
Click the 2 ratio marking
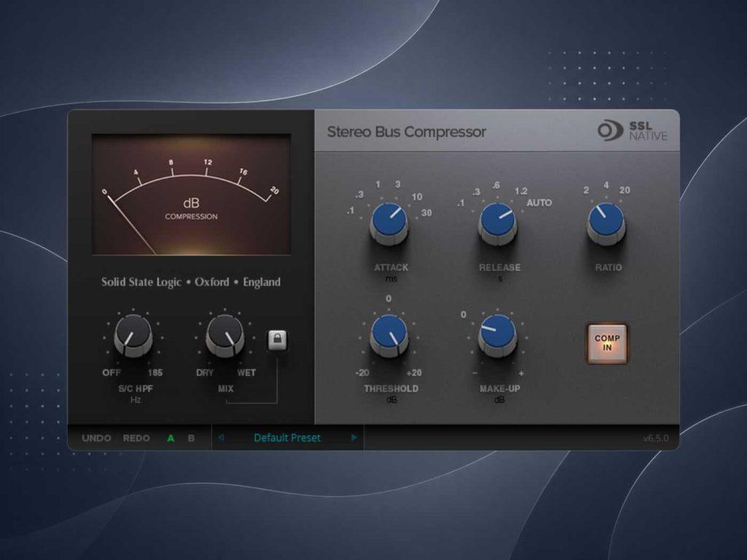click(x=586, y=190)
